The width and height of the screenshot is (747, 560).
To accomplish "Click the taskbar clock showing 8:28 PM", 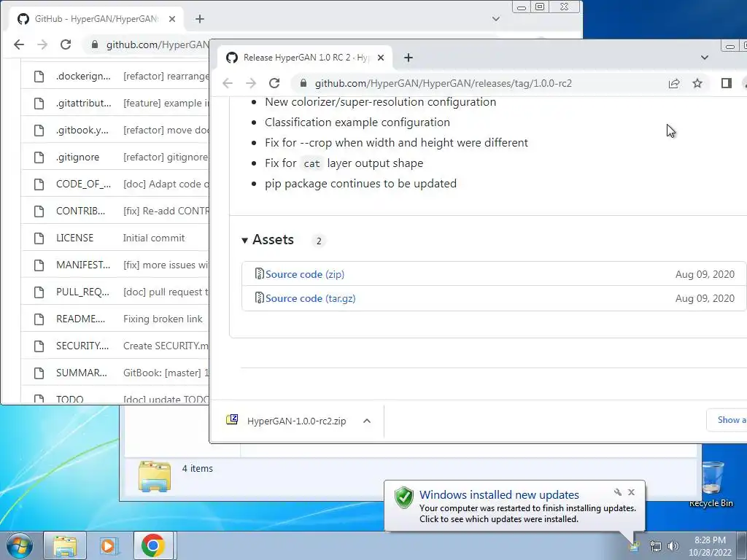I will pyautogui.click(x=710, y=546).
